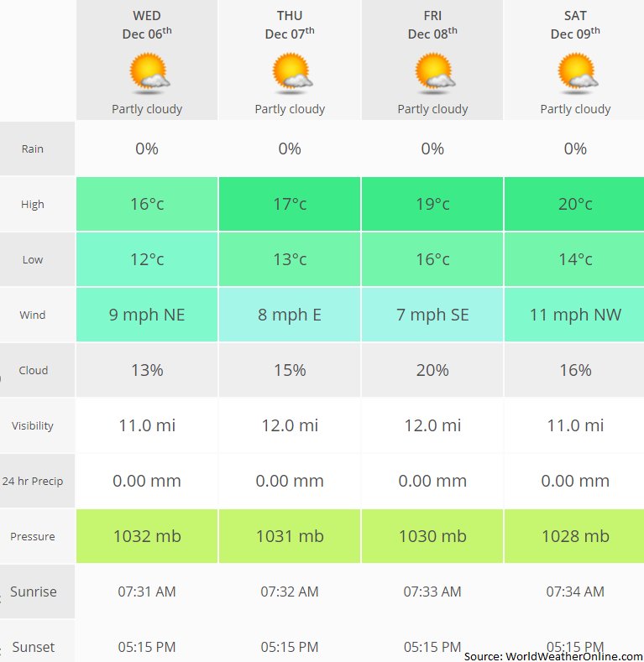Select Friday's 16°c low temperature cell

tap(432, 259)
